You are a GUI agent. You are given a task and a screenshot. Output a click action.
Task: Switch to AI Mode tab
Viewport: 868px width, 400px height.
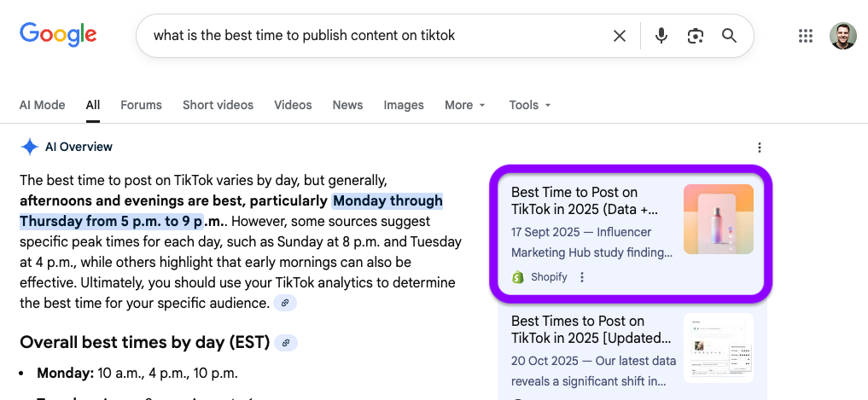click(43, 105)
